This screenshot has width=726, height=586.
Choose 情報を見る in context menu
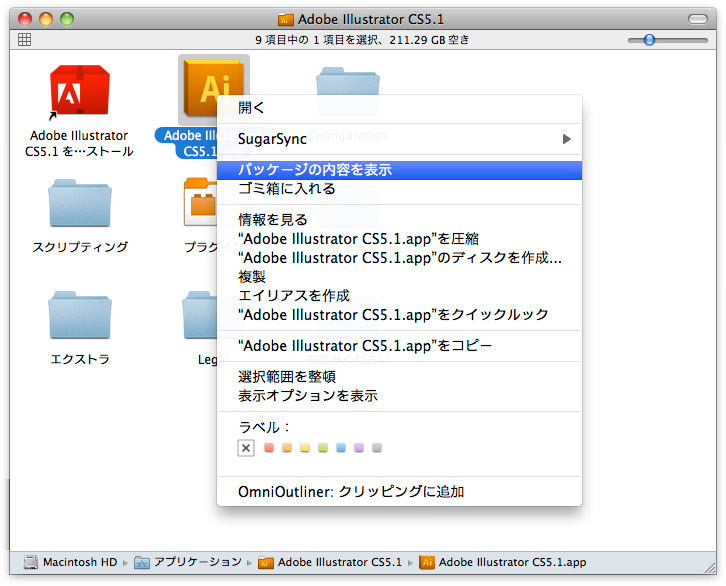[x=399, y=219]
